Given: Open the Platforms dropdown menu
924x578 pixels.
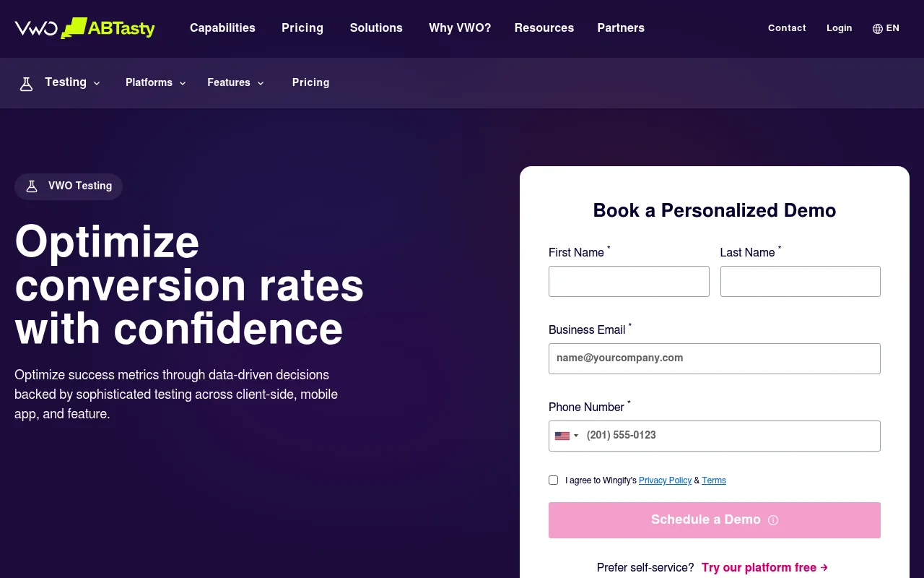Looking at the screenshot, I should point(156,82).
